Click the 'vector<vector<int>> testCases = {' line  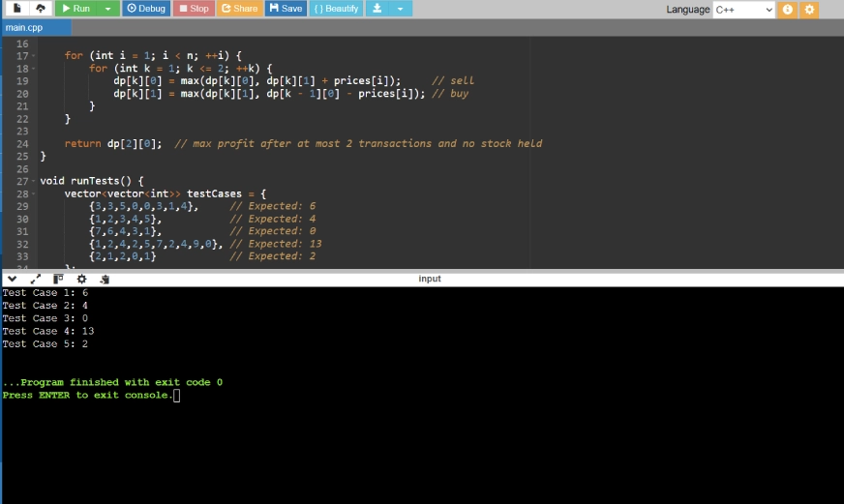(x=166, y=193)
